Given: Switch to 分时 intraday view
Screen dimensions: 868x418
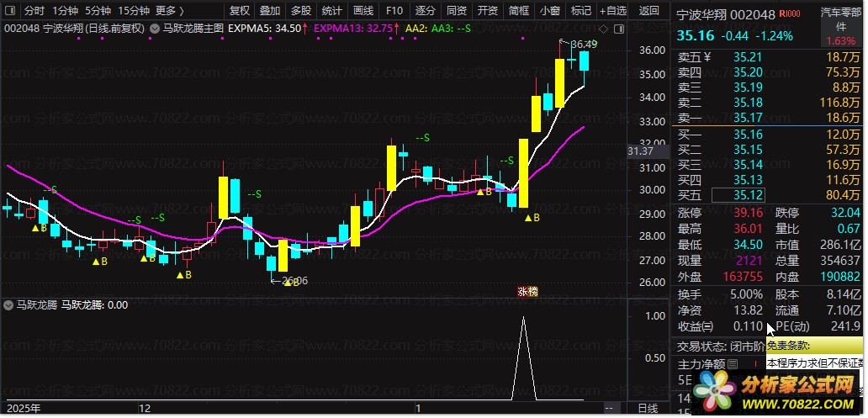Looking at the screenshot, I should click(x=34, y=11).
